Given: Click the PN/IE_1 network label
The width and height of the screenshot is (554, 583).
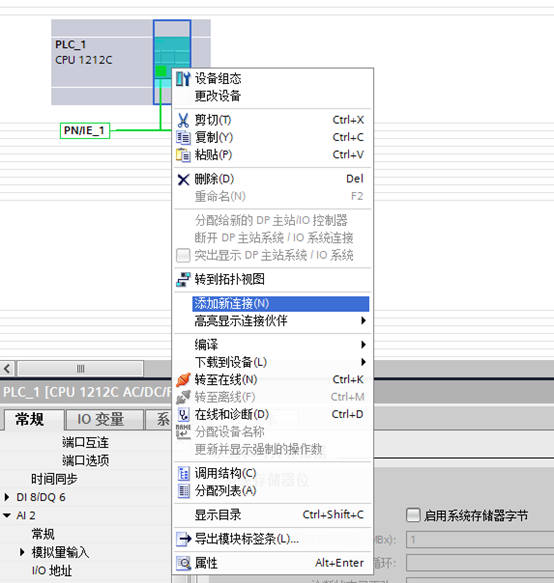Looking at the screenshot, I should tap(85, 131).
